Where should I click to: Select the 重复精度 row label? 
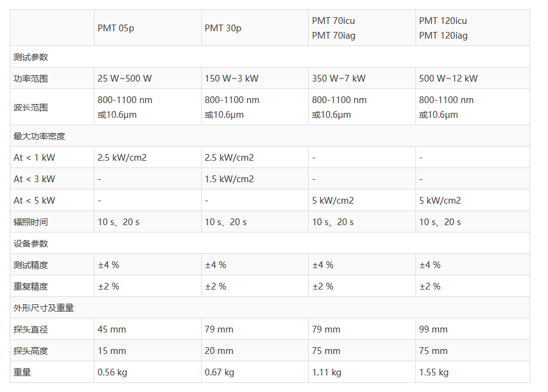(x=31, y=286)
